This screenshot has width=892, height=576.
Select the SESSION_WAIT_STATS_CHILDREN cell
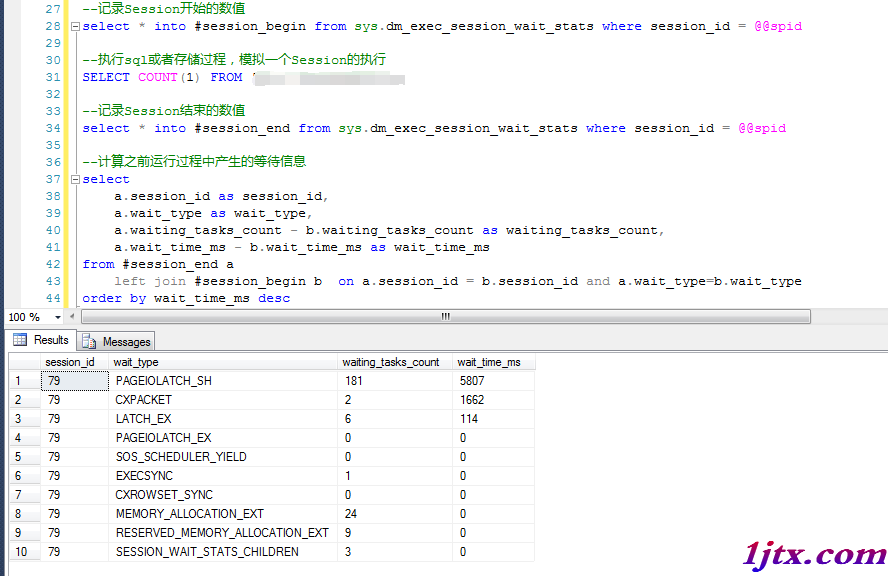pos(223,552)
